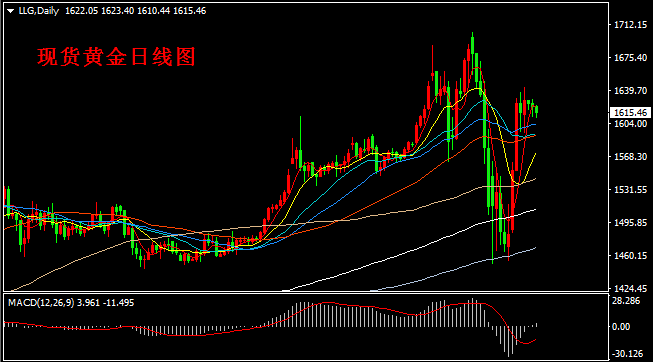Click the red title 现货黄金日线图
The image size is (653, 362).
point(116,57)
